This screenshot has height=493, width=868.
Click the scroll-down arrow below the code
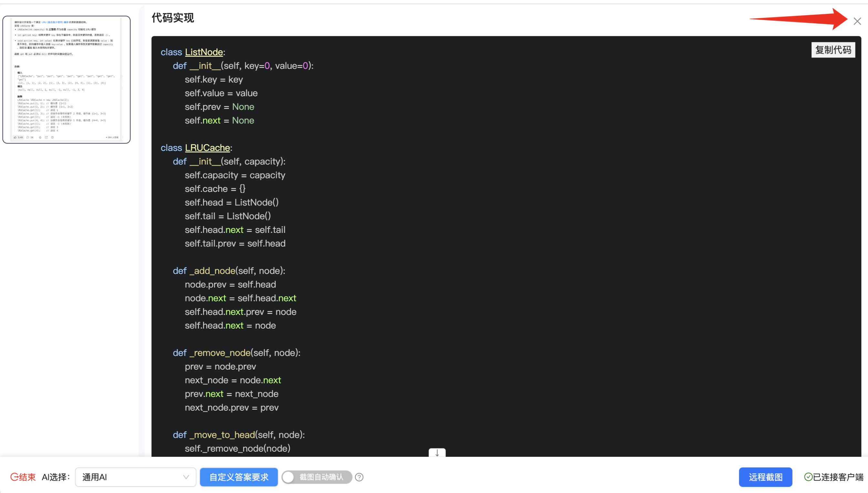pos(437,453)
